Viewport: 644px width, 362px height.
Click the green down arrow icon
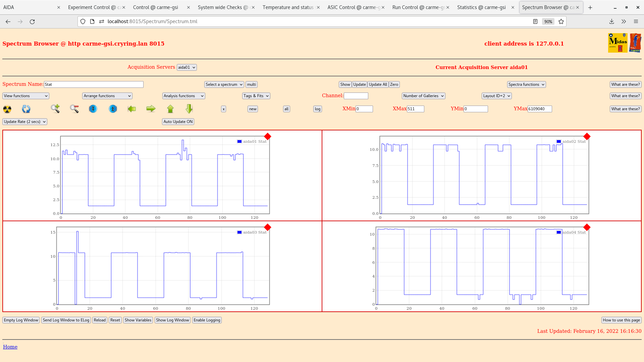point(189,109)
